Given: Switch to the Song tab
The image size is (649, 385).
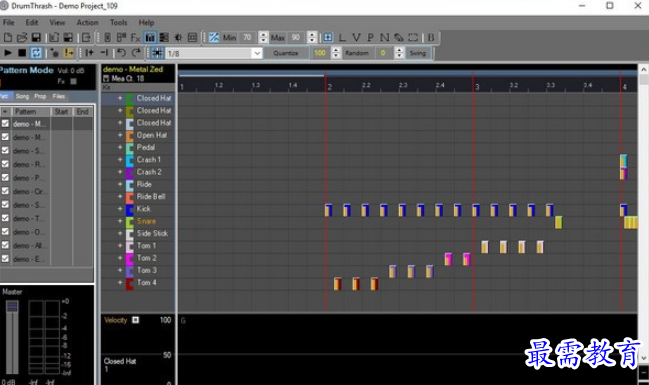Looking at the screenshot, I should pos(22,96).
